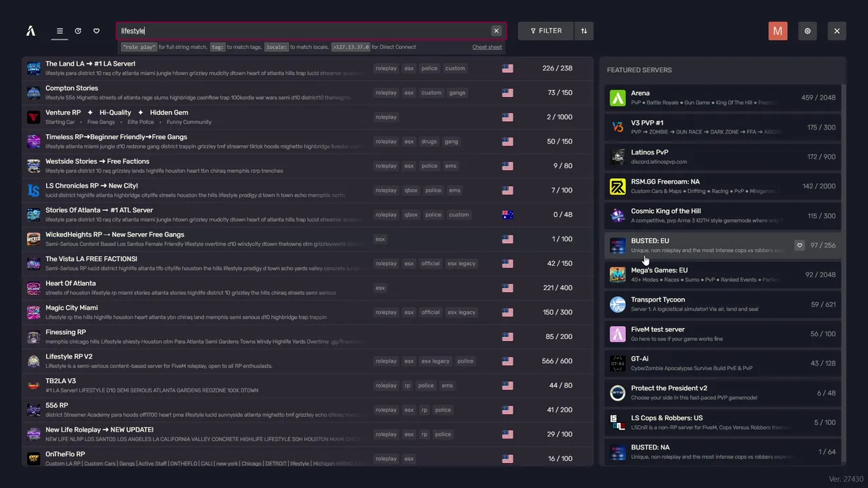This screenshot has height=488, width=868.
Task: Select official tag on Magic City Miami
Action: pyautogui.click(x=431, y=312)
